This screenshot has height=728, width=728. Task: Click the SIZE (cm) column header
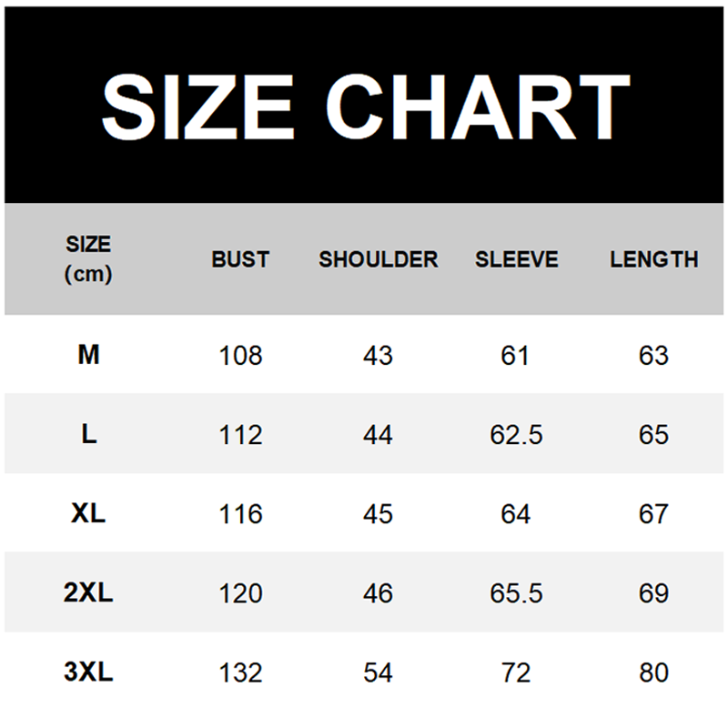pyautogui.click(x=88, y=259)
